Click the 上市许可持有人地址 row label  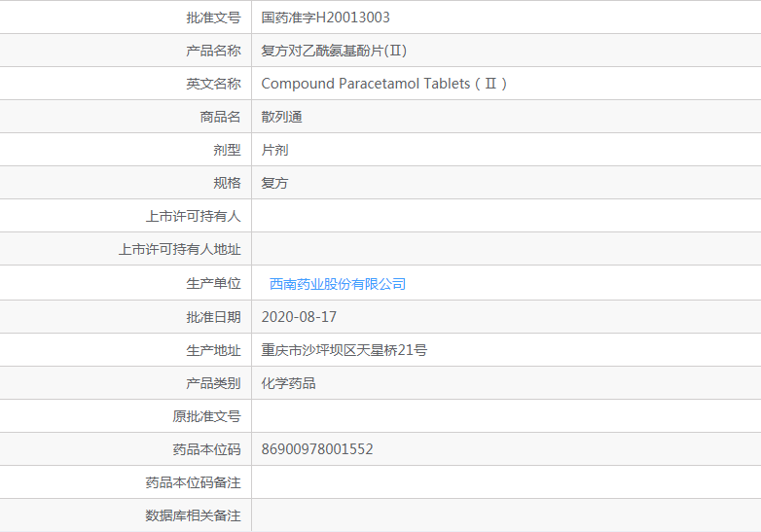tap(179, 249)
